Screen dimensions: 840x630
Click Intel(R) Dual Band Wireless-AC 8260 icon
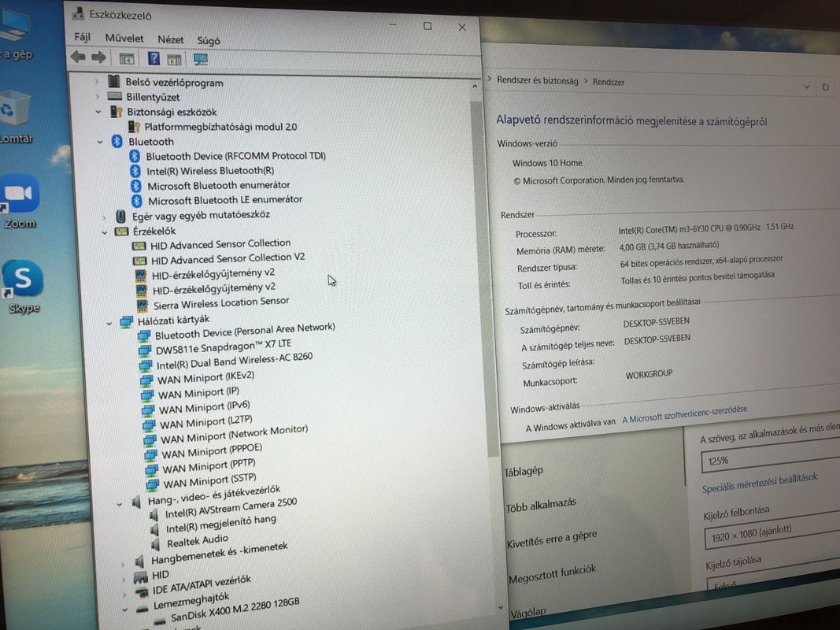(x=146, y=366)
